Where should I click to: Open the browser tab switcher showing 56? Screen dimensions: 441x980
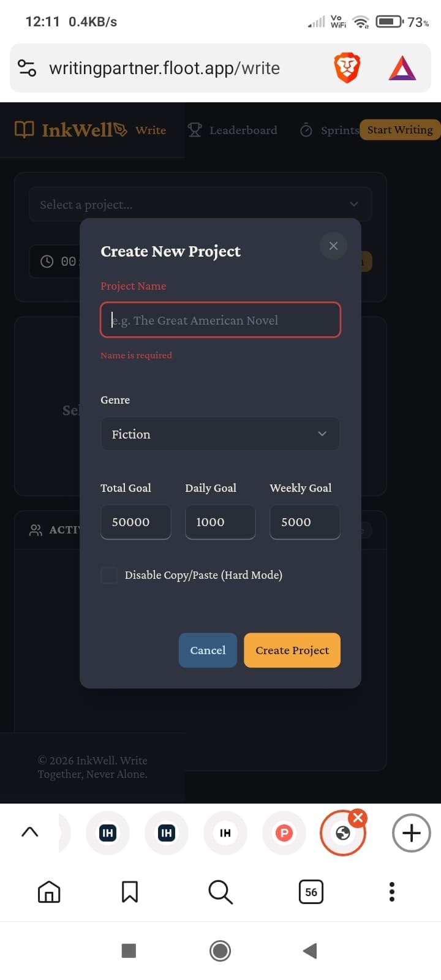(311, 892)
